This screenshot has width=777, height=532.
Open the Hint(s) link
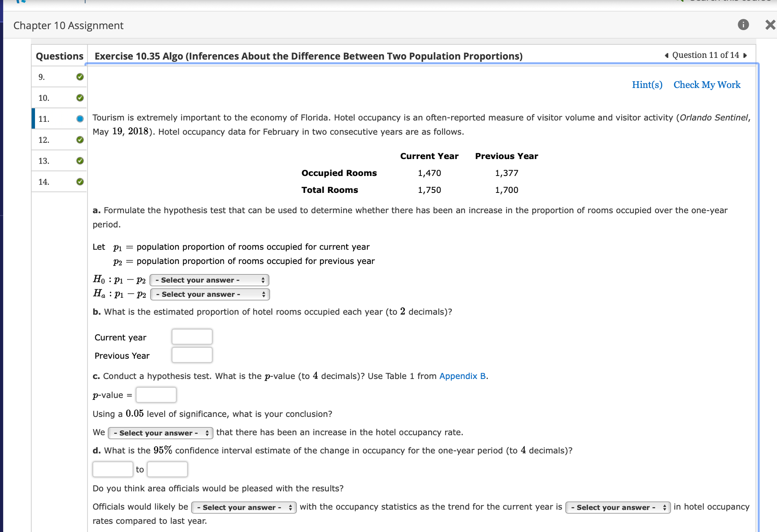point(647,85)
